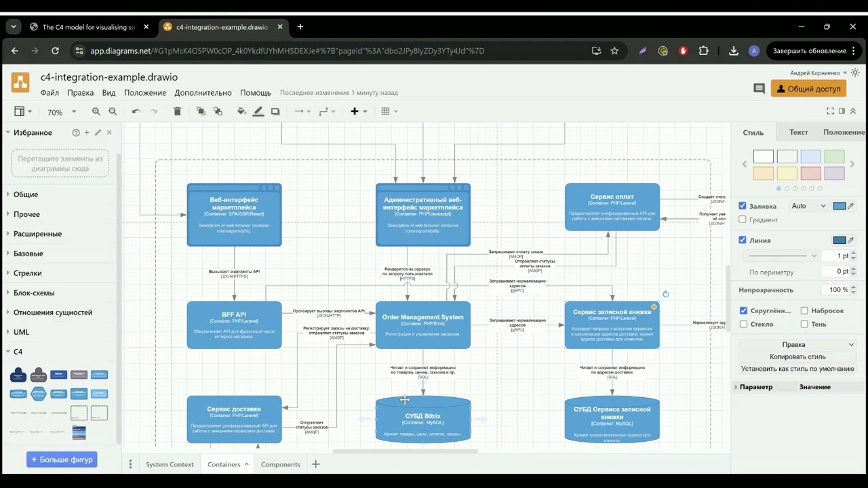Reload the browser page
The height and width of the screenshot is (488, 868).
55,51
